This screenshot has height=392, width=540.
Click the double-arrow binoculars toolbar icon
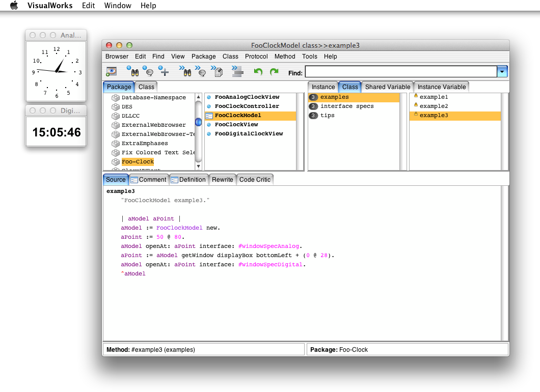pyautogui.click(x=185, y=71)
